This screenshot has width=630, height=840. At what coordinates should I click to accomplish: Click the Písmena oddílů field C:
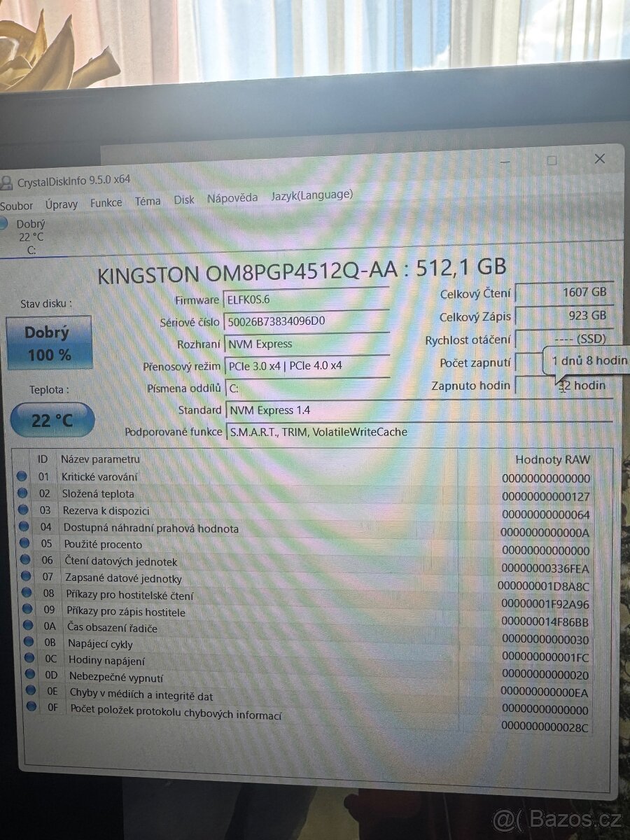(307, 388)
